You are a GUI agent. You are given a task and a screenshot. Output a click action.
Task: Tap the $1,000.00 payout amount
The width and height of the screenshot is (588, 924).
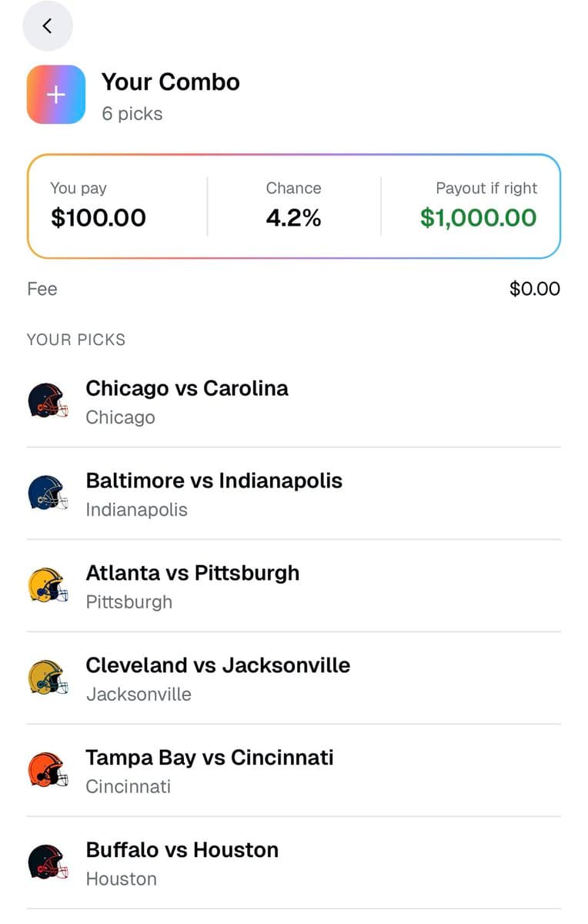coord(479,218)
